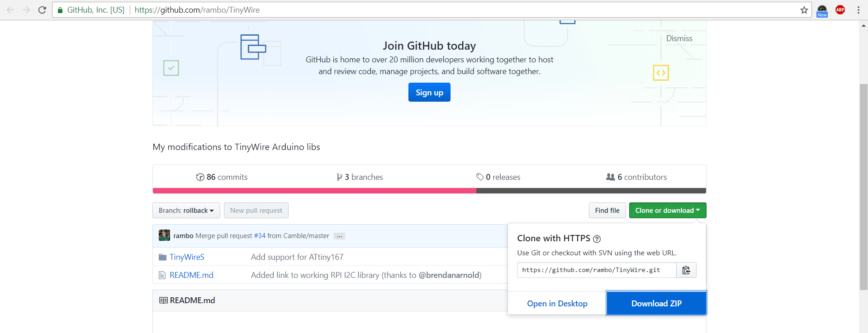Viewport: 868px width, 333px height.
Task: Reload the page with refresh icon
Action: 42,10
